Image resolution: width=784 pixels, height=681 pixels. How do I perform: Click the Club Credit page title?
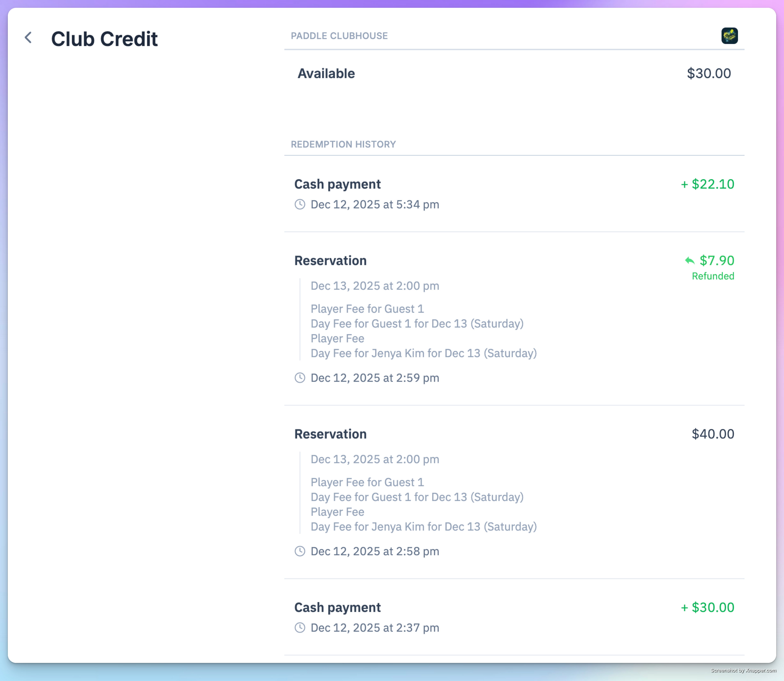104,39
